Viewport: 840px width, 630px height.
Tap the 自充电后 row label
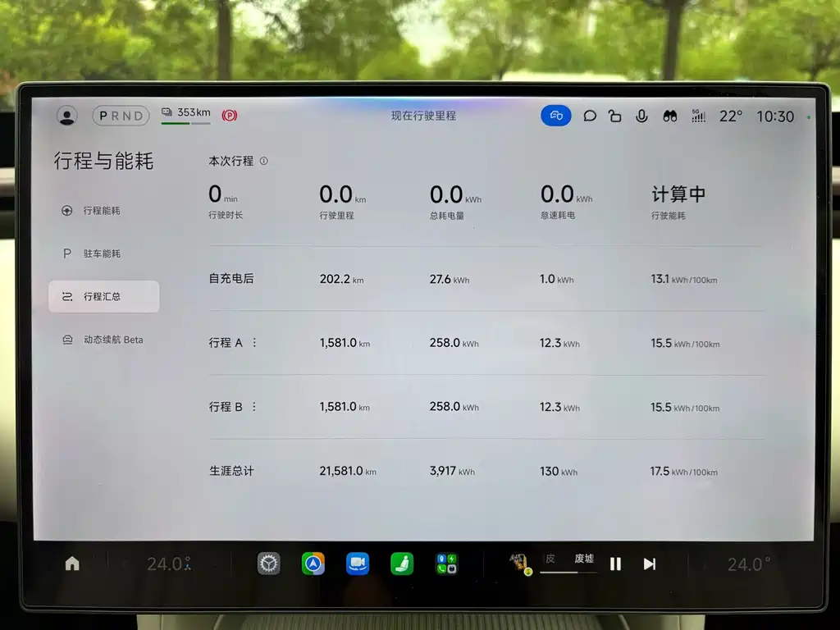(x=231, y=279)
